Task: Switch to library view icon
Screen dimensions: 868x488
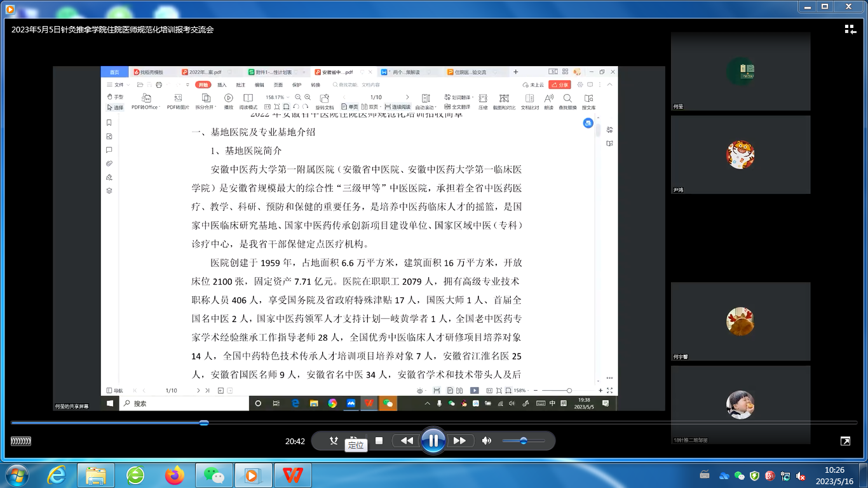Action: coord(850,29)
